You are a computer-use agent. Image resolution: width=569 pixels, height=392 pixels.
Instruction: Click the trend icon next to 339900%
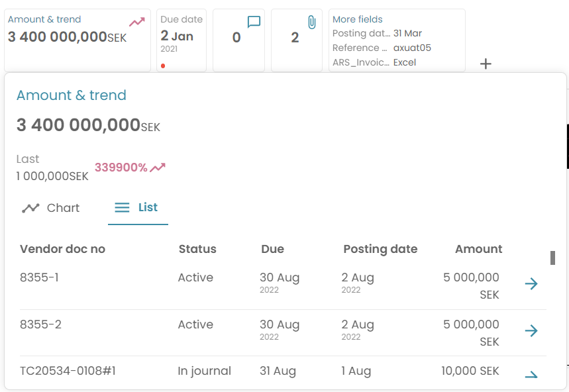click(x=158, y=168)
